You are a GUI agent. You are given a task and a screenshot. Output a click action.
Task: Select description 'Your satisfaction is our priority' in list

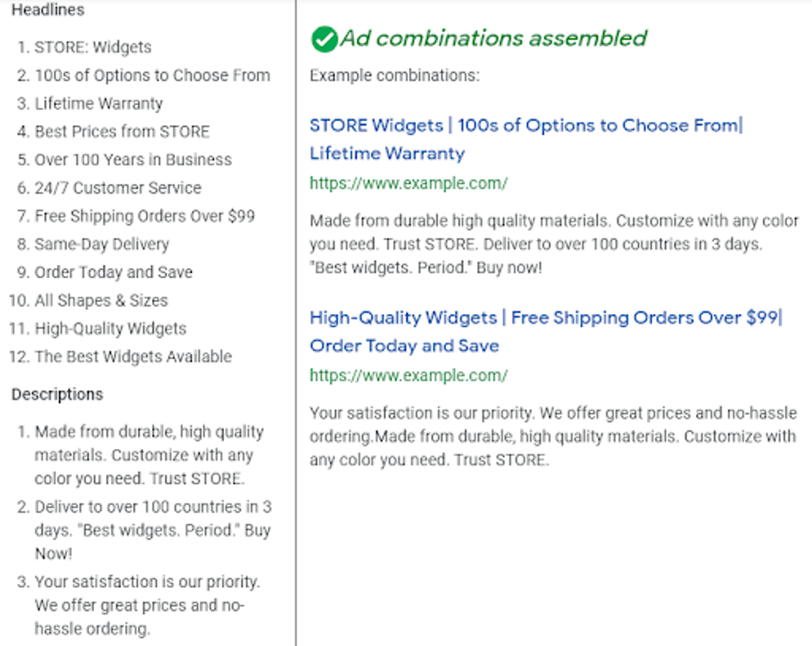pos(147,605)
